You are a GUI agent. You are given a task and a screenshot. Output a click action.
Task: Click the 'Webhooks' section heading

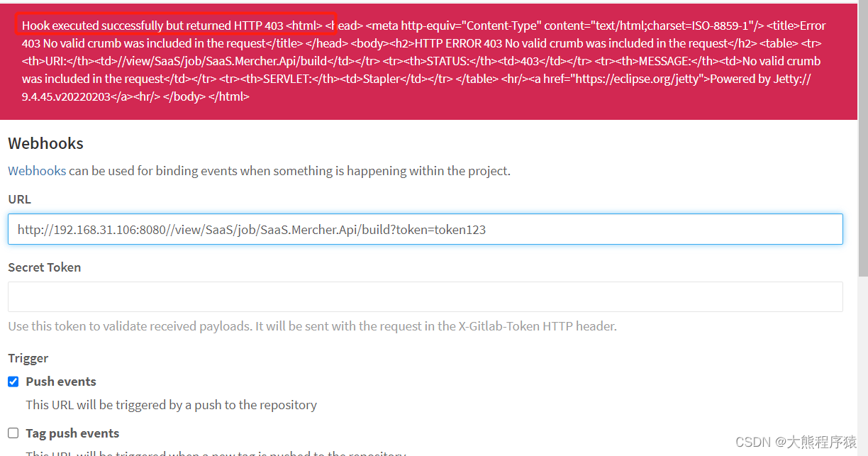[x=45, y=143]
